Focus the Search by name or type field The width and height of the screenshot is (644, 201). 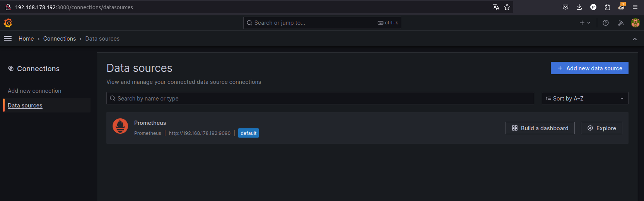320,99
